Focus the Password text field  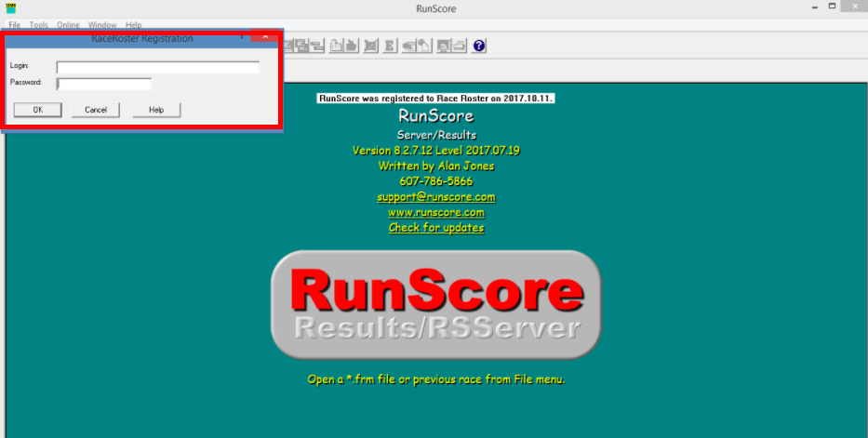[x=103, y=84]
